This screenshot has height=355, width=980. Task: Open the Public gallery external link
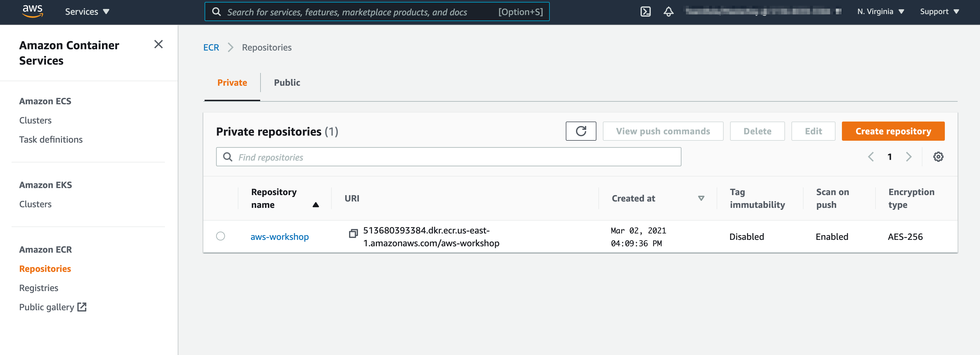point(53,307)
